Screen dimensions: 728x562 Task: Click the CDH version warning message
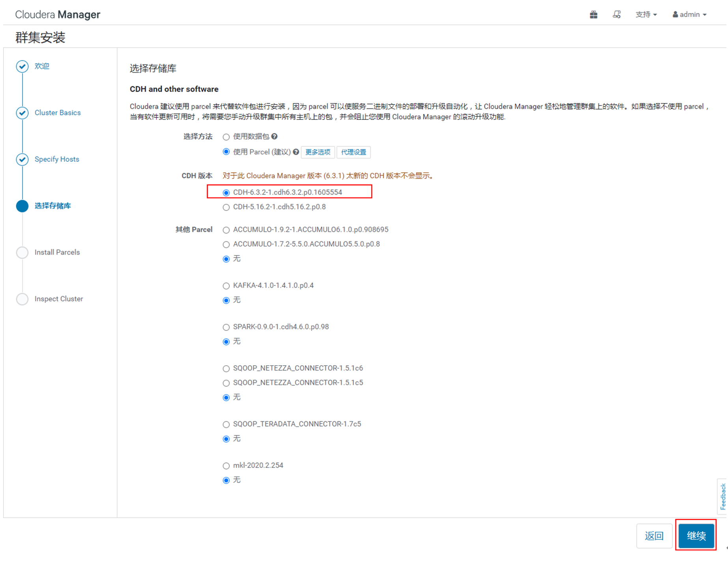pos(328,176)
